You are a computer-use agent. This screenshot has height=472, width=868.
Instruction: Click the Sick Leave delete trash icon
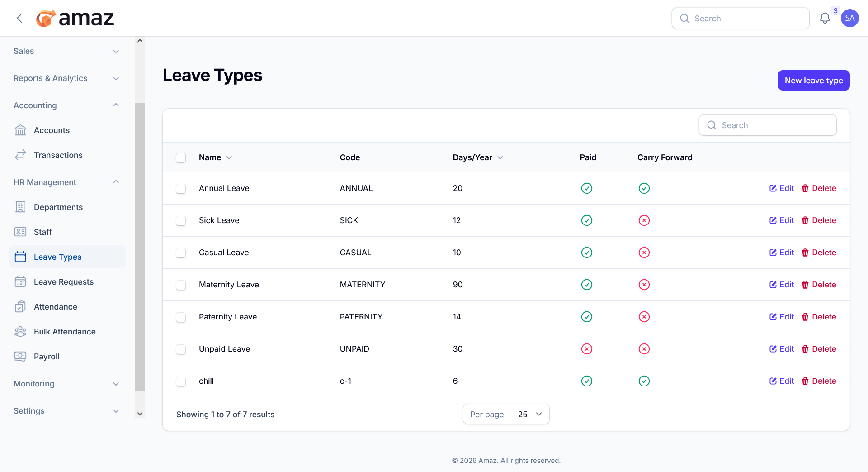tap(805, 220)
